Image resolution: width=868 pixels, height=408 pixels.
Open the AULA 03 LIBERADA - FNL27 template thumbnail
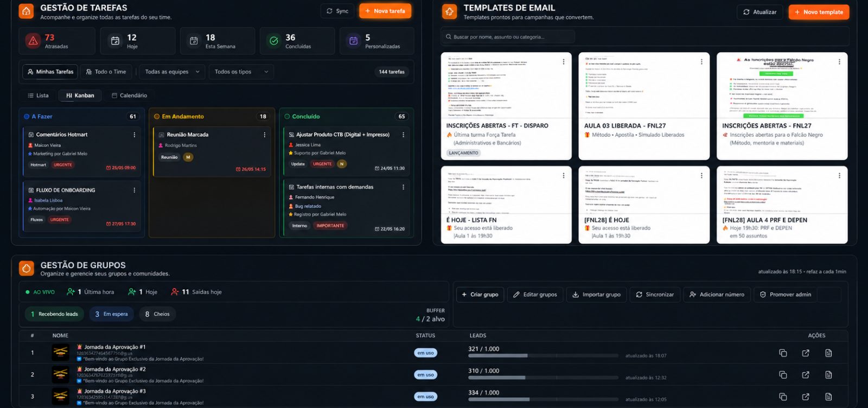click(x=644, y=85)
